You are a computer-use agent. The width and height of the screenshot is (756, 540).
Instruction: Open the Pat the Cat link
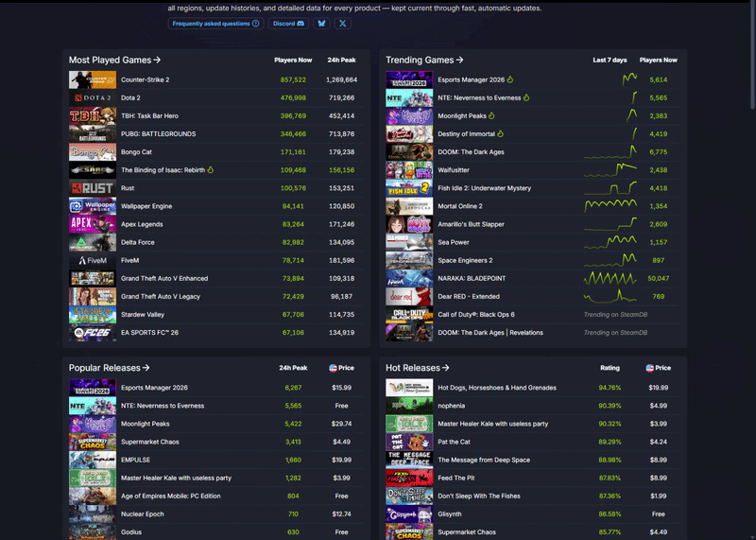point(454,442)
